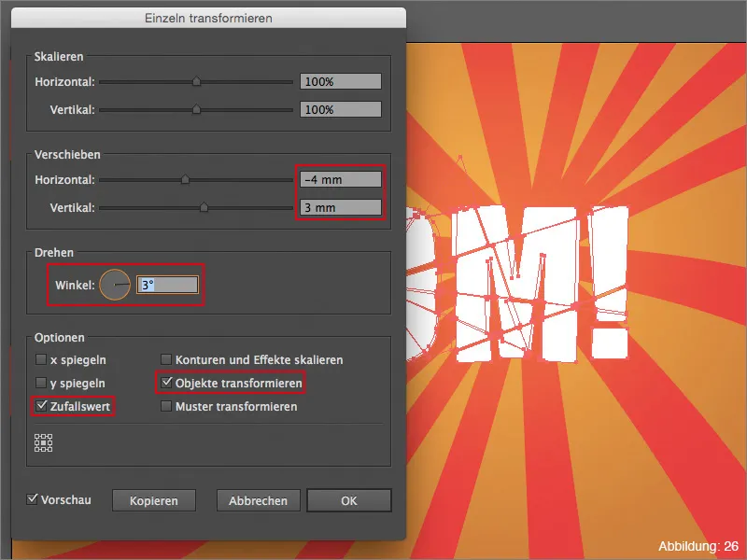747x560 pixels.
Task: Toggle the Vorschau preview checkbox
Action: click(32, 499)
